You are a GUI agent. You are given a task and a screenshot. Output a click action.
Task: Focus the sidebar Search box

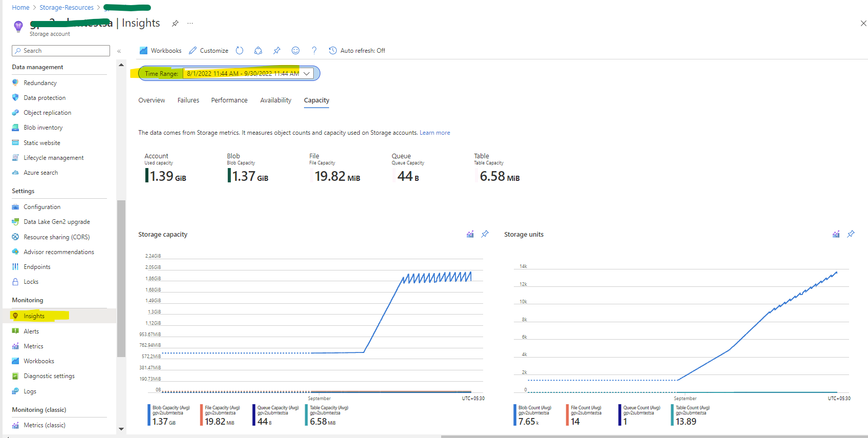tap(61, 51)
